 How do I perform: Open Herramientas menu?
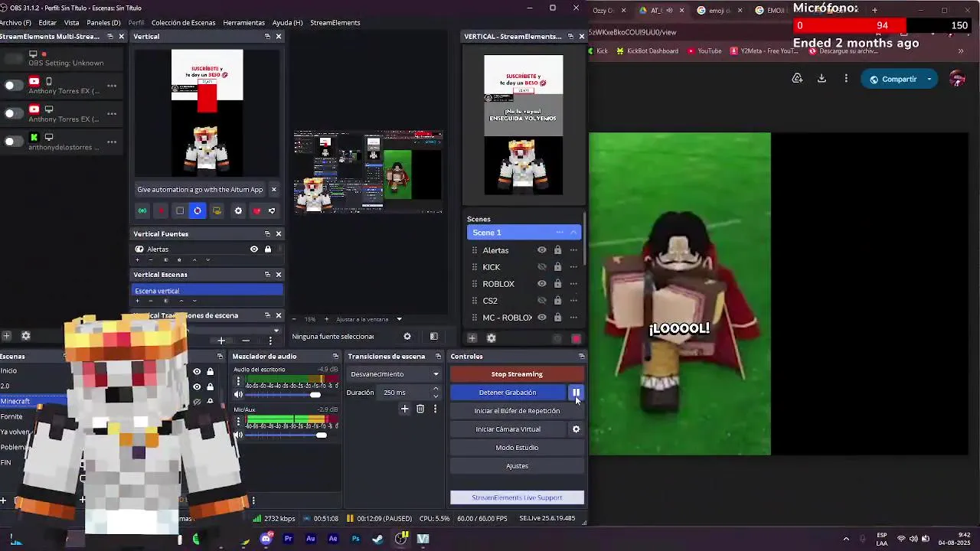tap(243, 23)
